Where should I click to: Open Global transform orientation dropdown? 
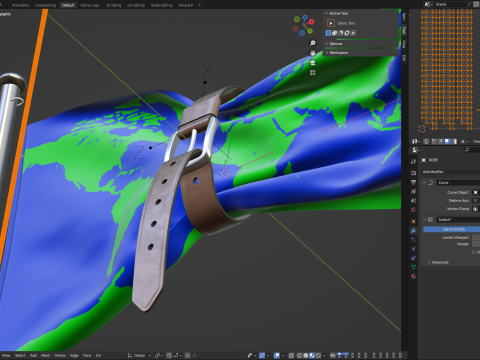point(139,355)
